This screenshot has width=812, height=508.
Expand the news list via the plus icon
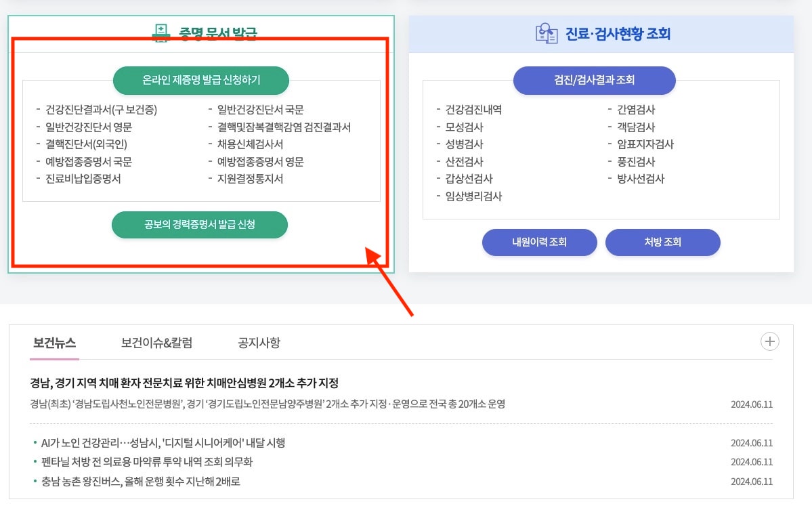click(769, 341)
